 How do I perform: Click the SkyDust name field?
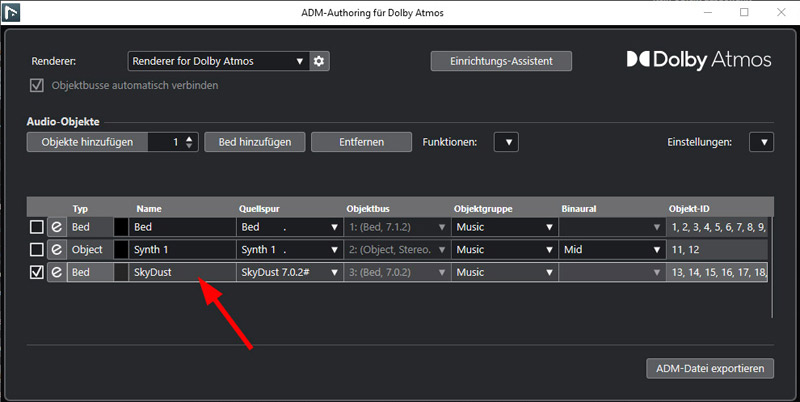pos(180,271)
